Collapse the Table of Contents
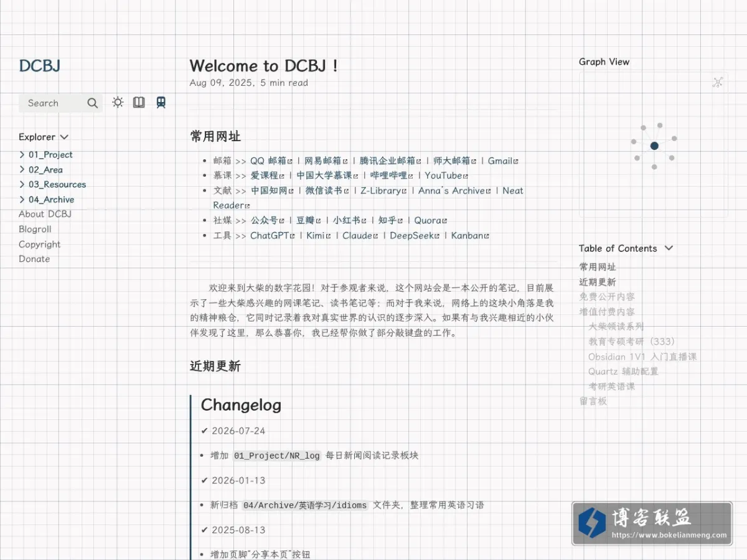The height and width of the screenshot is (560, 747). coord(626,248)
